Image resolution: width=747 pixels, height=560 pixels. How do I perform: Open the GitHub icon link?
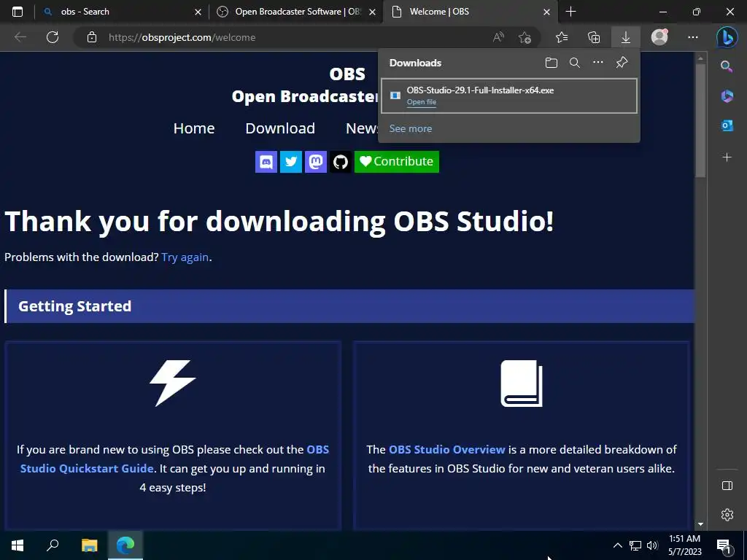[x=340, y=161]
